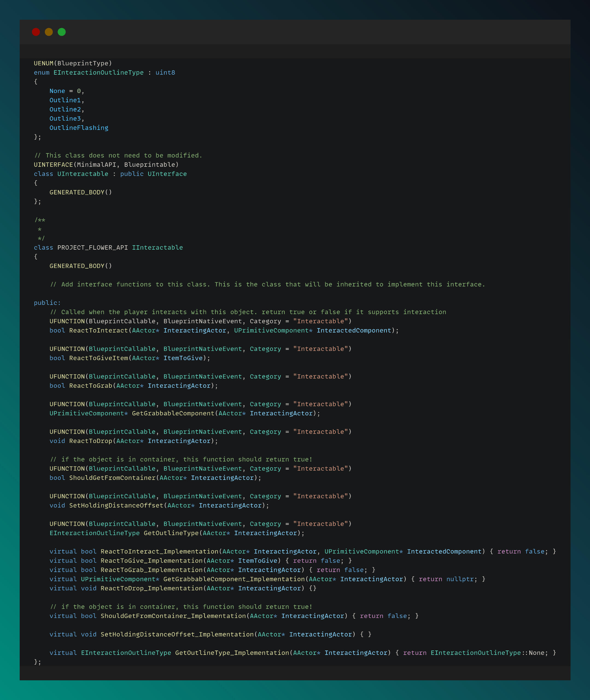Screen dimensions: 590x700
Task: Click the ShouldGetFromContainer function declaration name
Action: [112, 478]
